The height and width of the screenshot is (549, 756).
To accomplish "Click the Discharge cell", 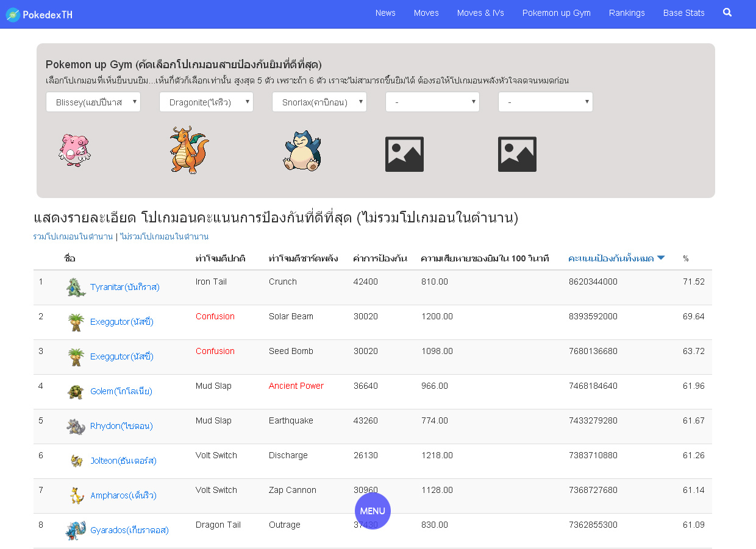I will 288,455.
